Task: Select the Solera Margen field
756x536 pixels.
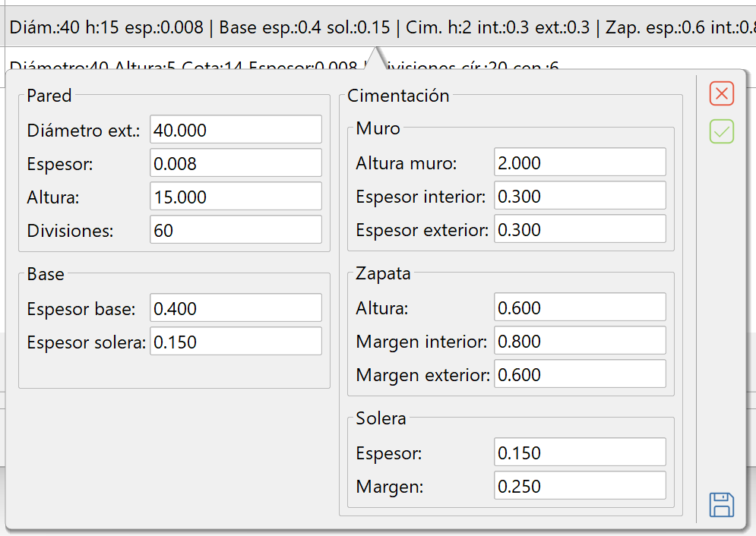Action: pyautogui.click(x=579, y=486)
